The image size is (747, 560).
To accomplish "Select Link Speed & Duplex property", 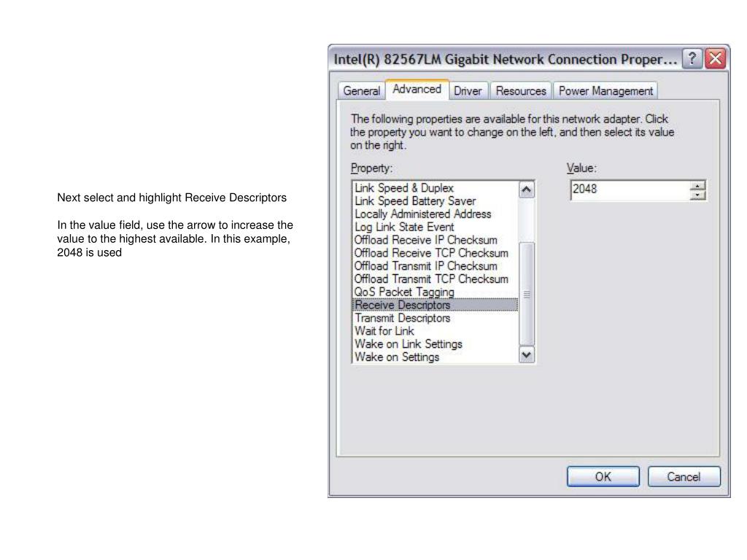I will pos(435,188).
